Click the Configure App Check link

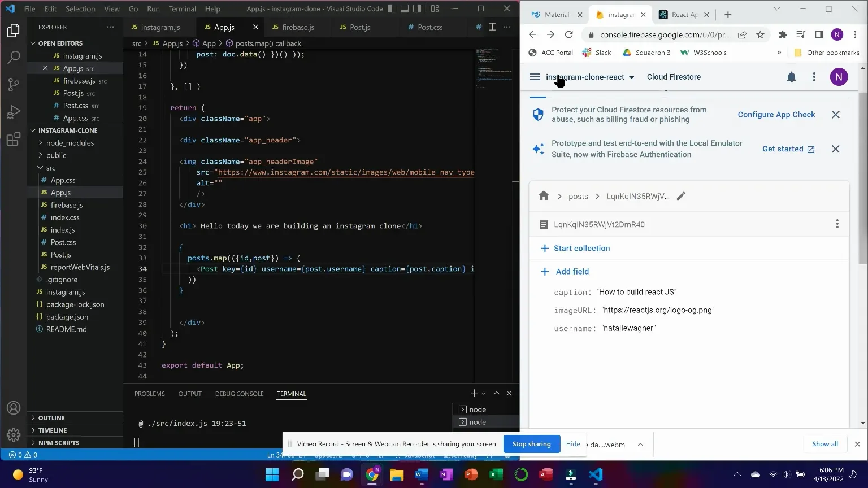pyautogui.click(x=776, y=115)
